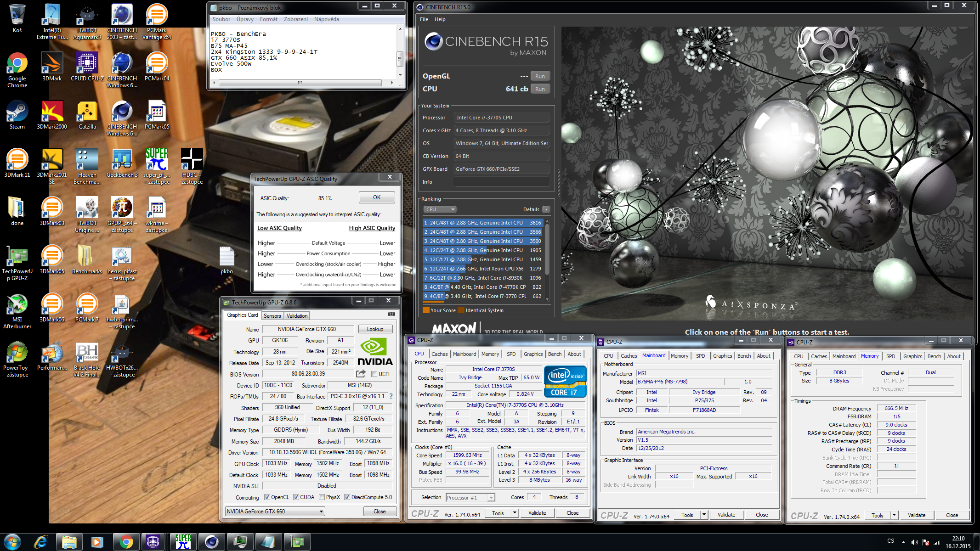Viewport: 980px width, 551px height.
Task: Open the NVIDIA GeForce GTX 660 dropdown
Action: click(275, 511)
